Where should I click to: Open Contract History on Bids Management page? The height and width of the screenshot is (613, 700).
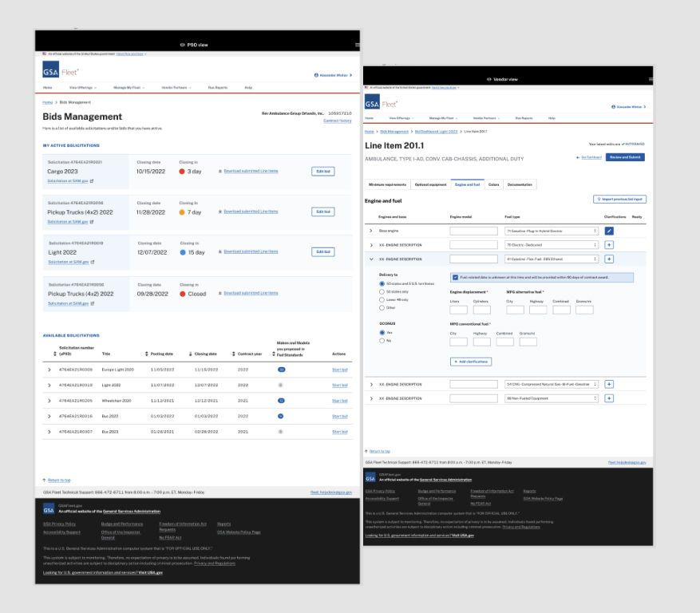click(336, 121)
